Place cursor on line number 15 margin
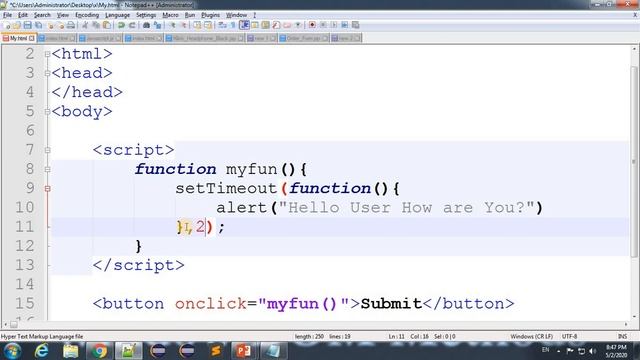The height and width of the screenshot is (360, 640). 24,304
